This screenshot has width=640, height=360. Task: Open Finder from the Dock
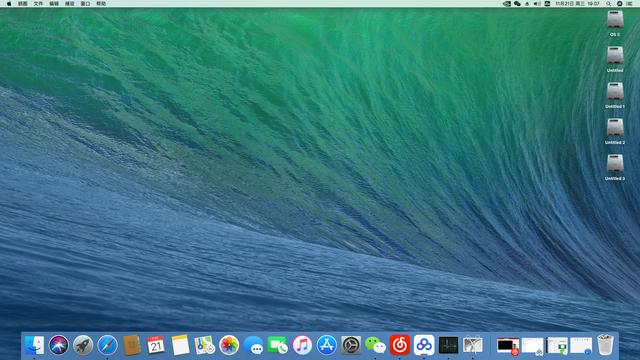pyautogui.click(x=34, y=345)
